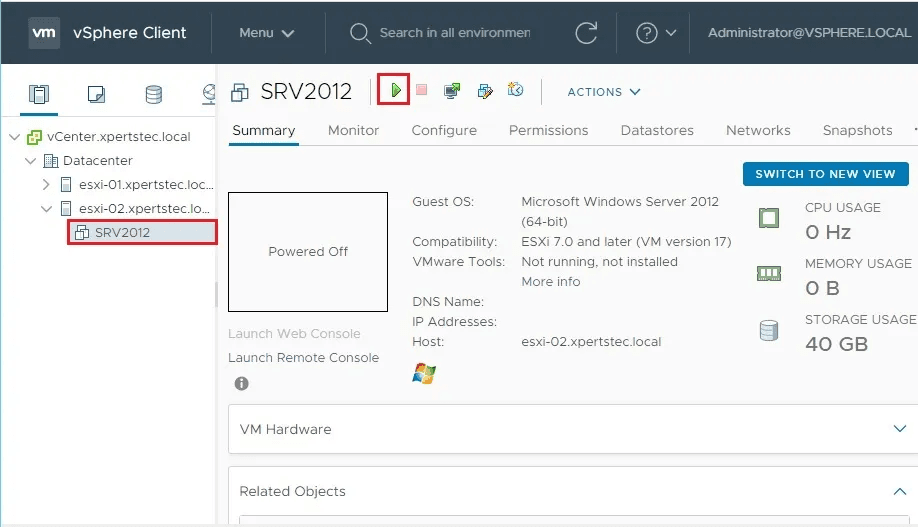This screenshot has height=527, width=918.
Task: Click Launch Web Console link
Action: [294, 334]
